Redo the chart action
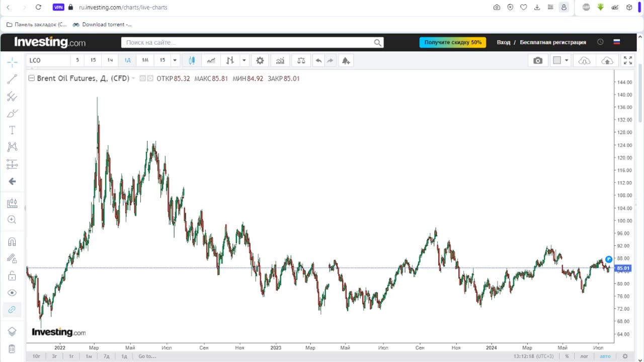Screen dimensions: 644x362 (330, 60)
